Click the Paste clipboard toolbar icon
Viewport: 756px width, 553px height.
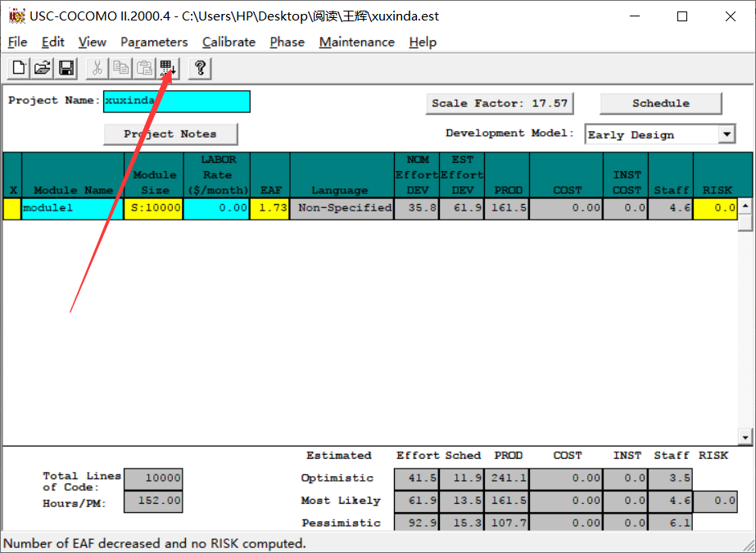click(144, 68)
